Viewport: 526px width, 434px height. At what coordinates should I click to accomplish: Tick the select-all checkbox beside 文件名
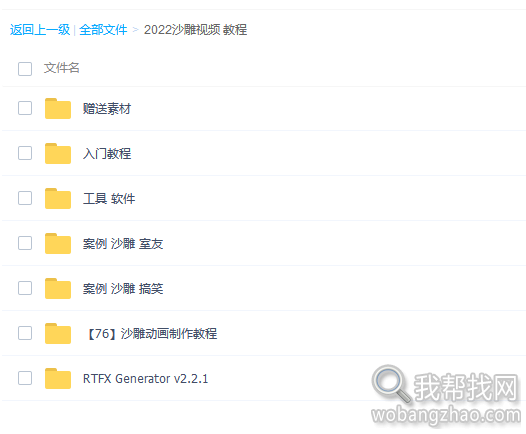(x=25, y=69)
